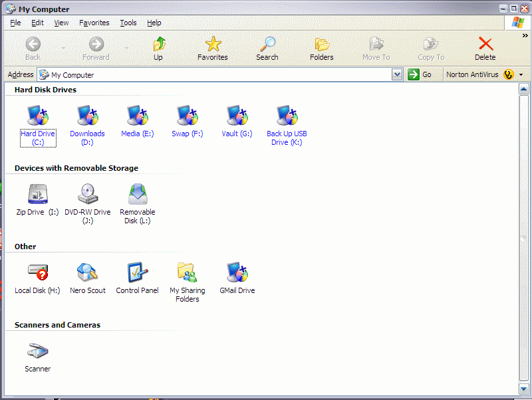
Task: Select the Swap (F:) drive icon
Action: (188, 115)
